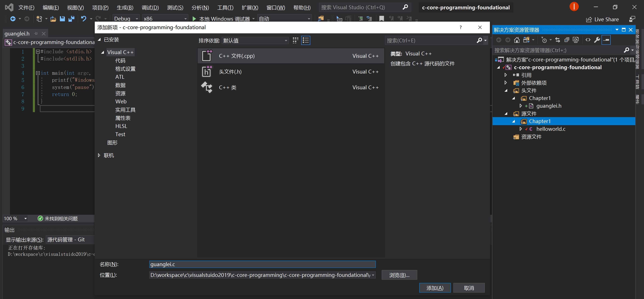Collapse the Visual C++ tree node

102,52
